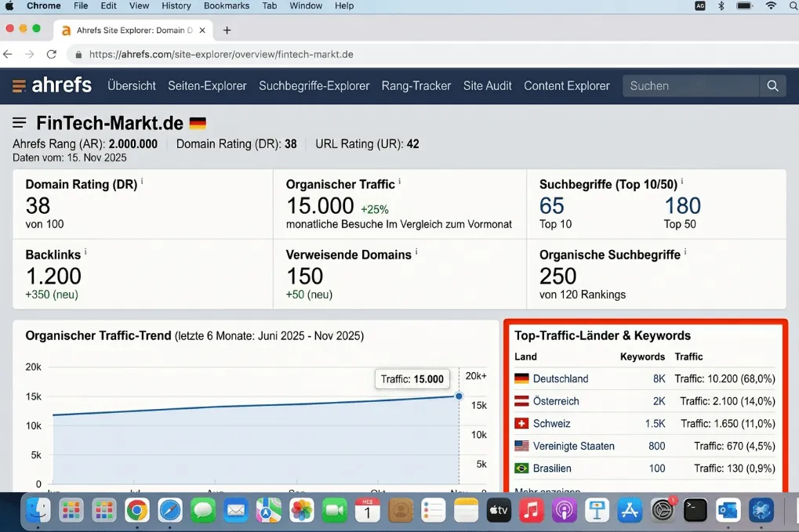Open Photos from the Dock
The image size is (799, 532).
(302, 510)
